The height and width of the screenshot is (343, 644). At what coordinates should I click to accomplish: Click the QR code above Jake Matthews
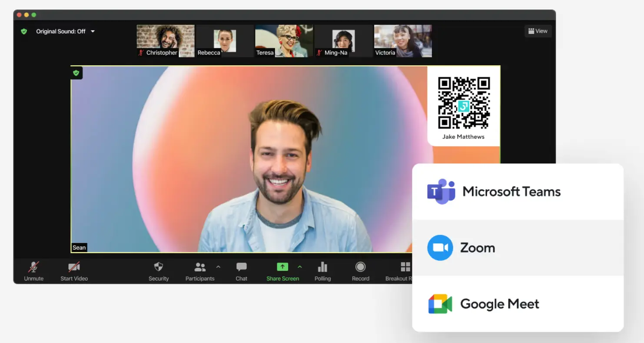pyautogui.click(x=464, y=103)
